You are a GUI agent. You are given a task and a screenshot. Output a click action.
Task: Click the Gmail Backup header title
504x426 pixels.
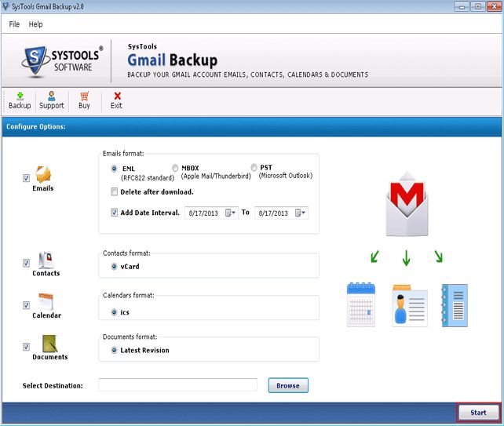tap(172, 60)
